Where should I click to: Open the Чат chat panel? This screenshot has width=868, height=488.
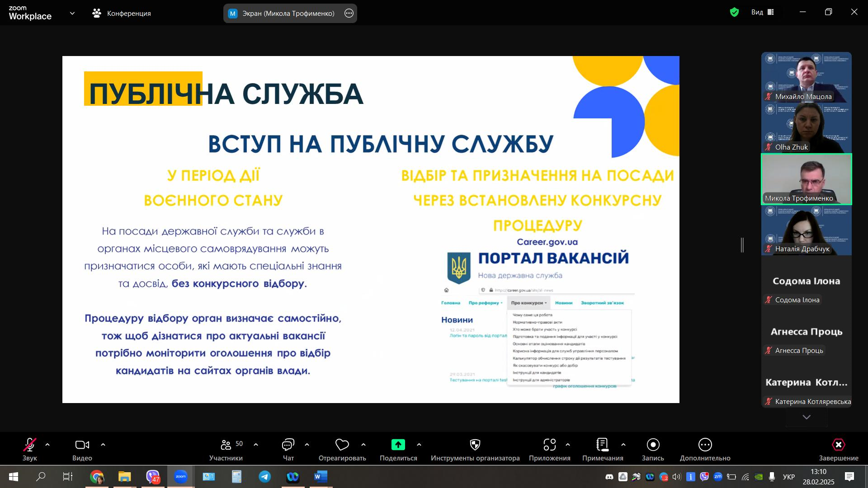point(288,446)
